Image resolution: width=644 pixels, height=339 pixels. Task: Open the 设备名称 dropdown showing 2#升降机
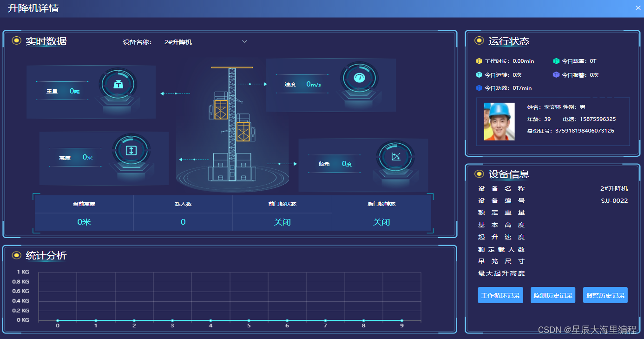[x=204, y=42]
